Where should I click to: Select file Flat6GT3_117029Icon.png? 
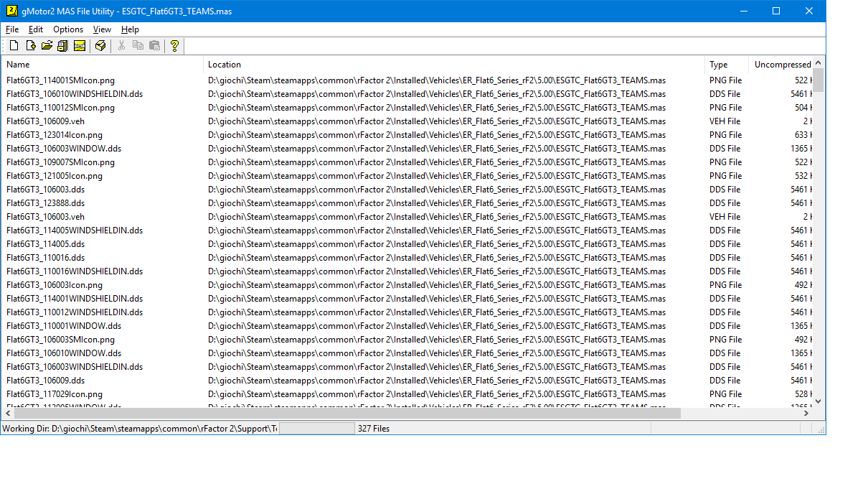pyautogui.click(x=55, y=394)
